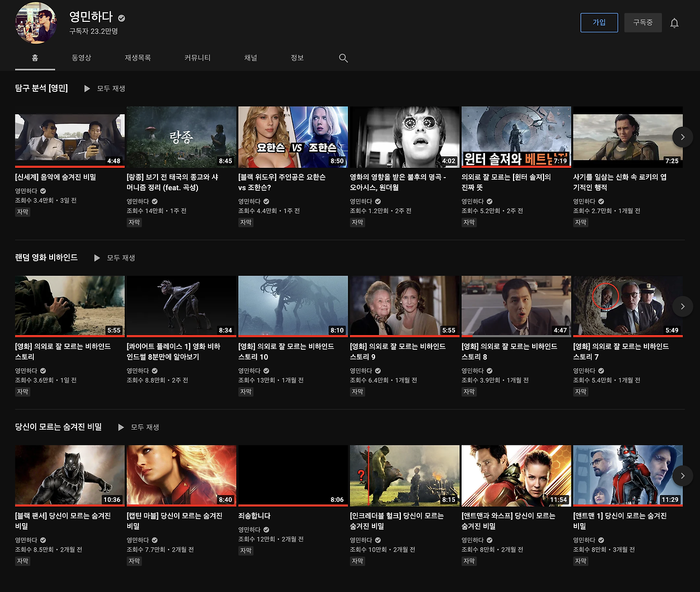The height and width of the screenshot is (592, 700).
Task: Click the 조회수 14만회 • 1주 전 text
Action: point(156,211)
